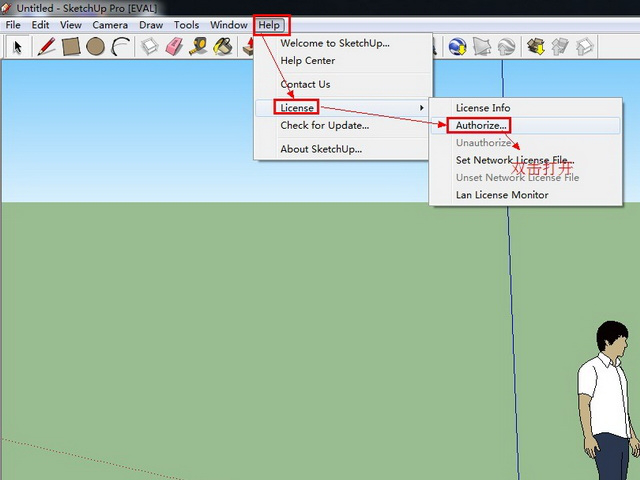Select the Tape Measure tool

pos(198,47)
